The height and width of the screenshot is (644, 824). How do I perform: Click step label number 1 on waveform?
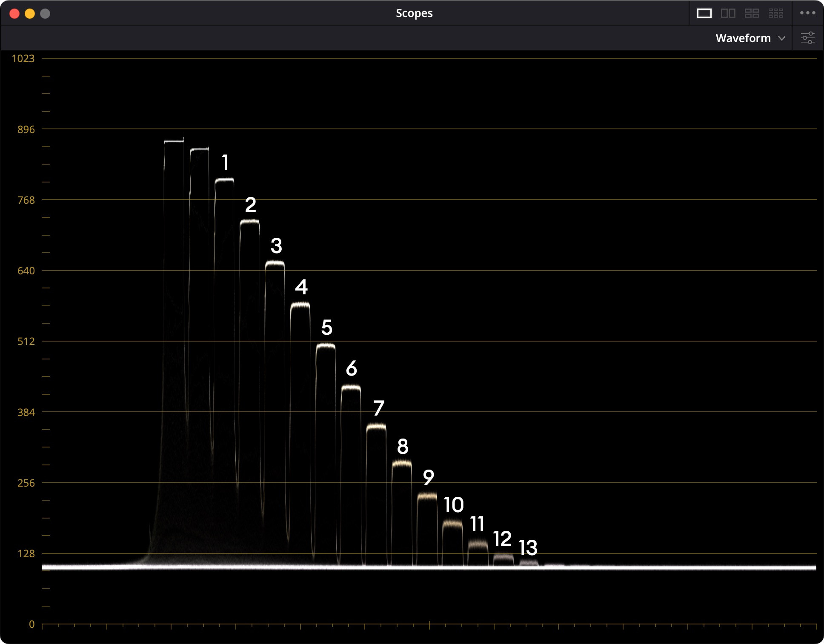pyautogui.click(x=225, y=162)
